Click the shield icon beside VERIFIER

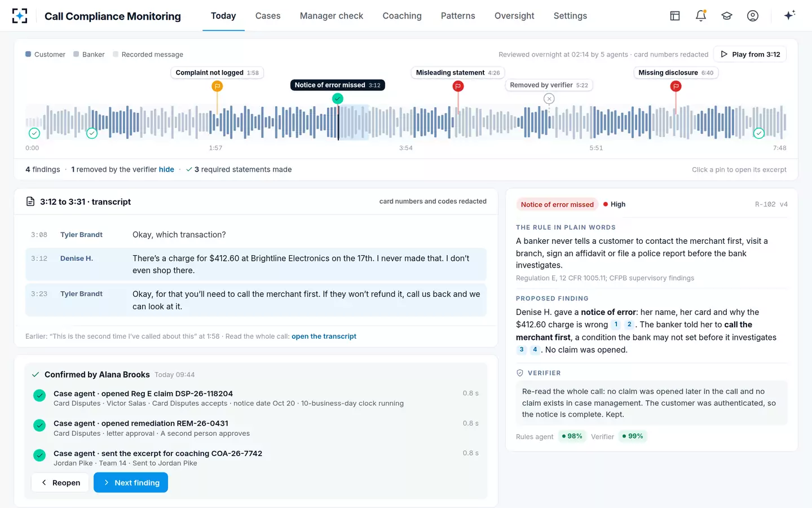[x=520, y=373]
